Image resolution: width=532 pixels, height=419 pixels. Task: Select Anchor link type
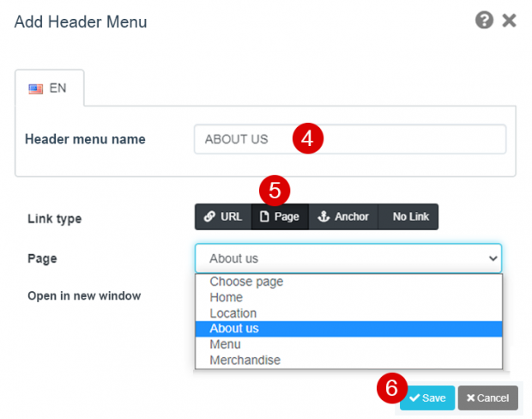343,216
